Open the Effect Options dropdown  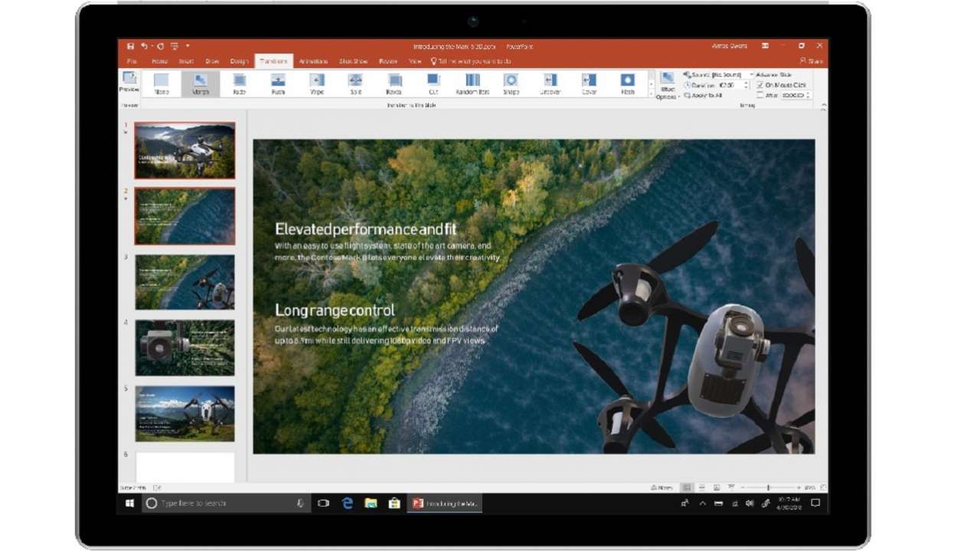click(666, 86)
